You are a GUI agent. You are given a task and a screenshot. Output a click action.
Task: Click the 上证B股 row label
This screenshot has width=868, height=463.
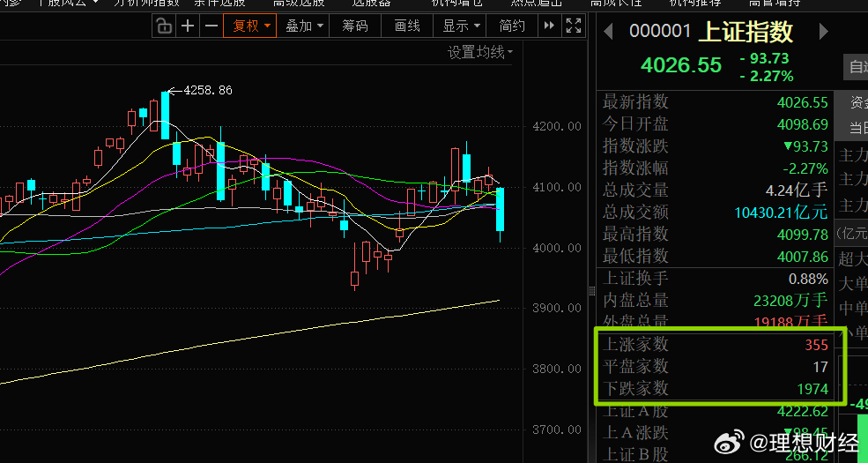point(635,455)
